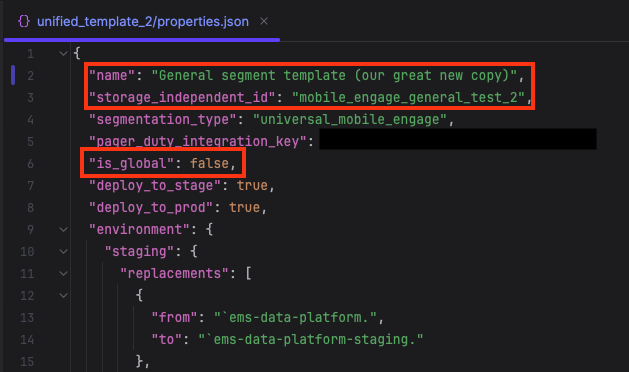Click the "`ems-data-platform-staging." value
Screen dimensions: 629x372
point(311,340)
